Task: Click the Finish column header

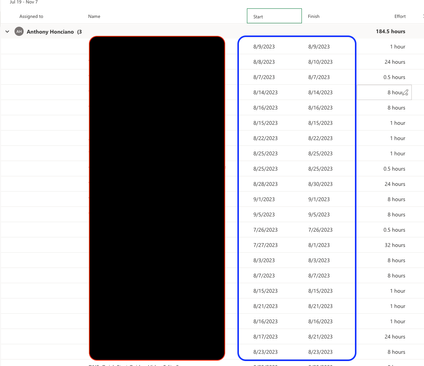Action: click(x=314, y=16)
